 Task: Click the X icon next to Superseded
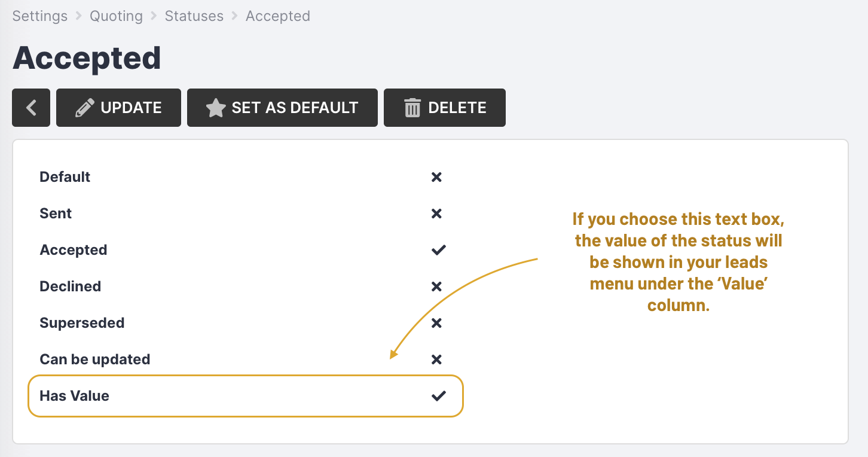click(436, 323)
